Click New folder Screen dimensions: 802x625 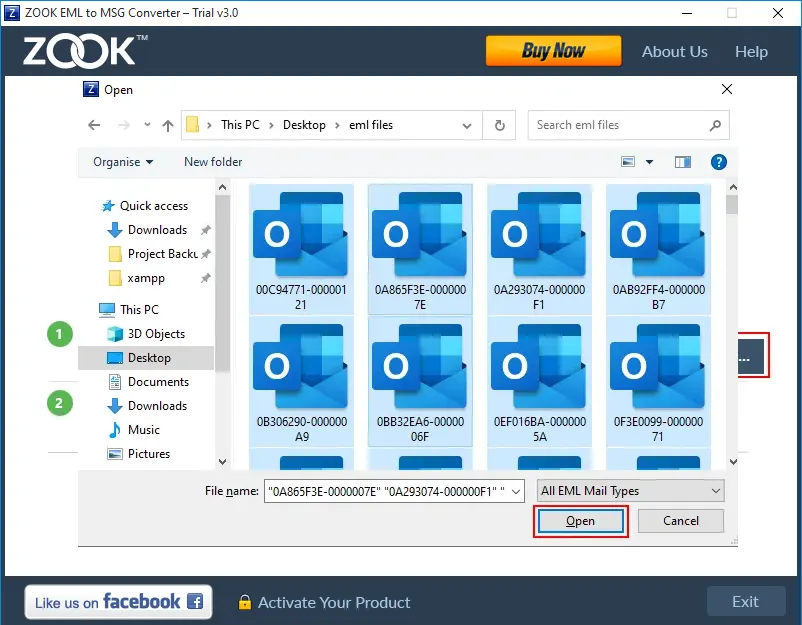[x=213, y=162]
